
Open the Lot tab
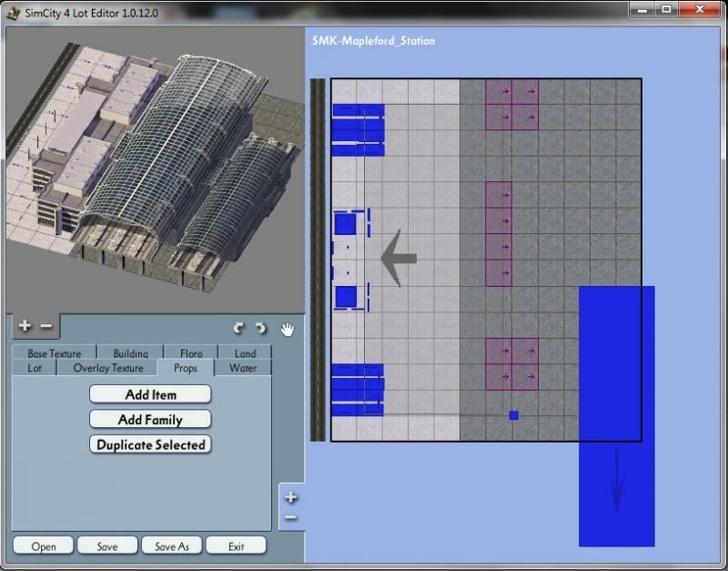[x=35, y=368]
